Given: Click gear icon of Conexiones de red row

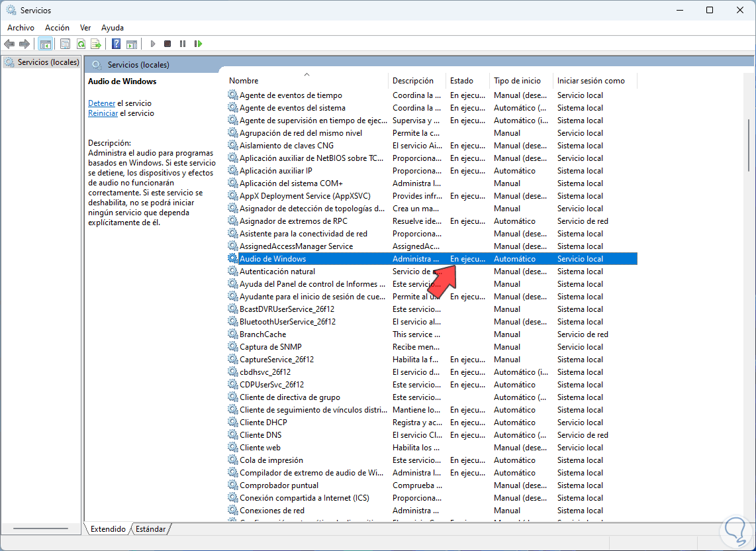Looking at the screenshot, I should click(x=233, y=510).
